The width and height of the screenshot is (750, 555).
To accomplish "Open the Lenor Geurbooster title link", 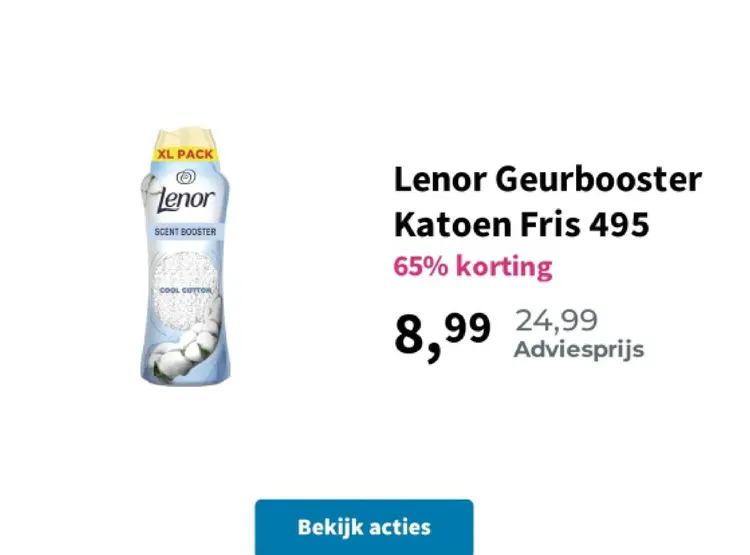I will pyautogui.click(x=548, y=179).
